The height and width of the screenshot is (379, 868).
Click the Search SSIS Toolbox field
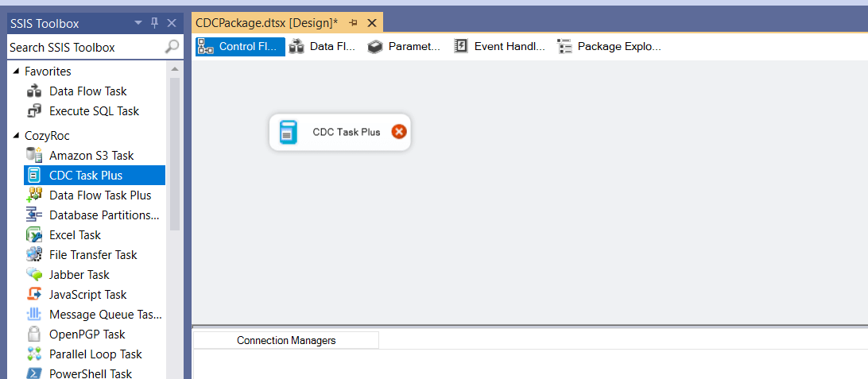click(x=83, y=48)
